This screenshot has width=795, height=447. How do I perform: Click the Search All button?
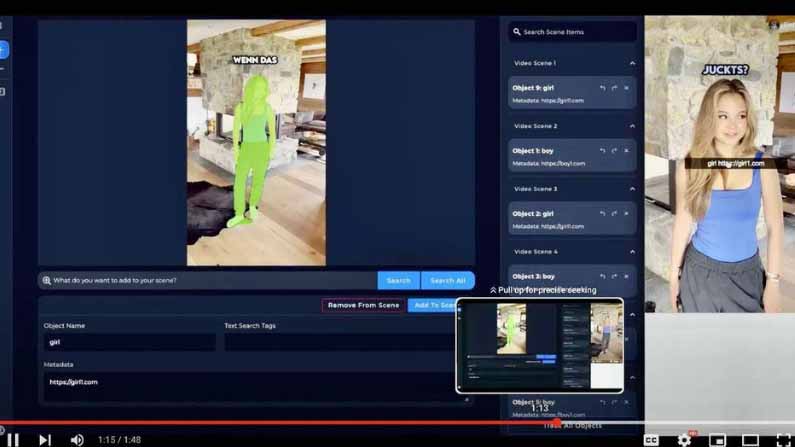pos(448,280)
